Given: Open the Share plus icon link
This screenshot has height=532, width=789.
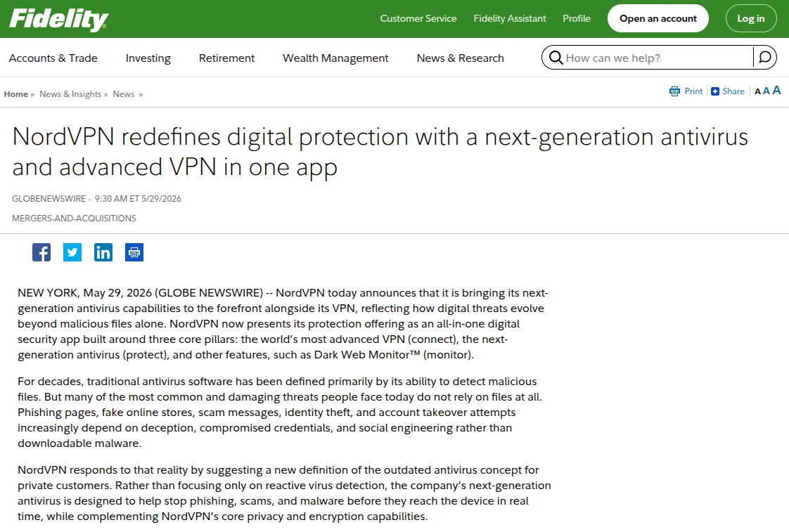Looking at the screenshot, I should click(x=715, y=91).
